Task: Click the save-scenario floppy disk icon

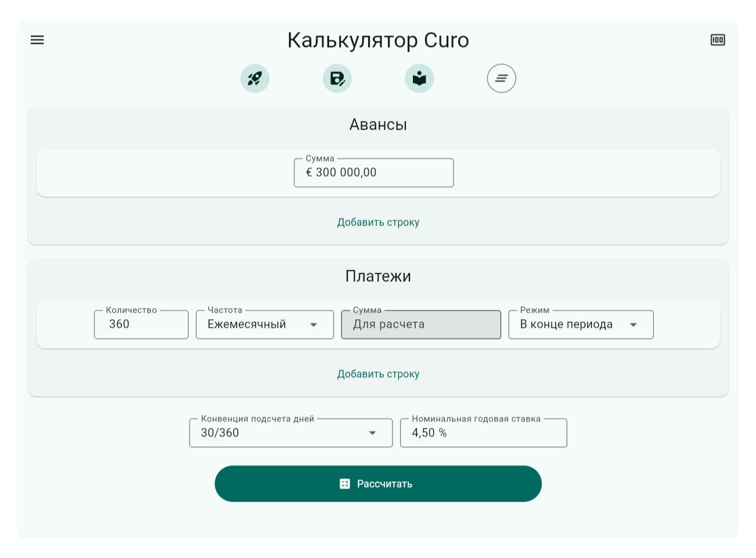Action: [x=337, y=78]
